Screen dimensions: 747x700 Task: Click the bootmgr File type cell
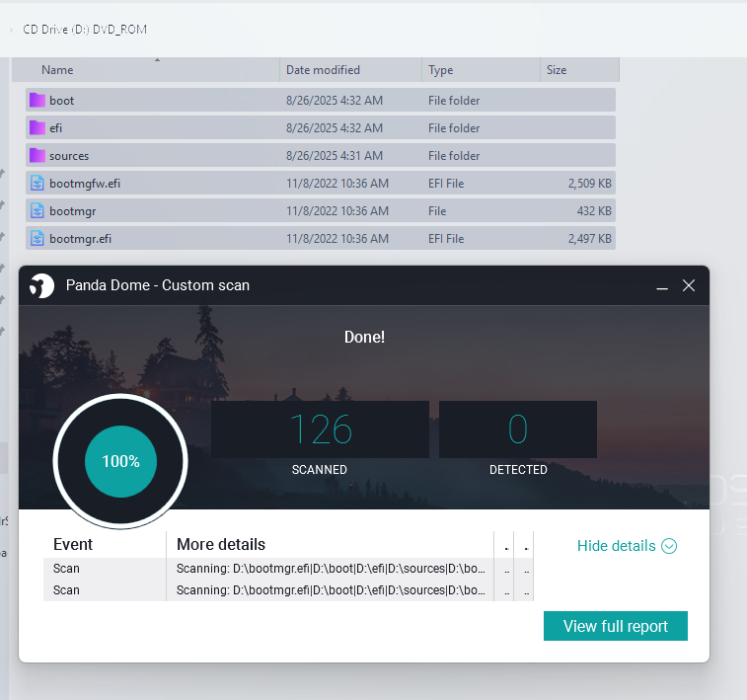pos(437,211)
